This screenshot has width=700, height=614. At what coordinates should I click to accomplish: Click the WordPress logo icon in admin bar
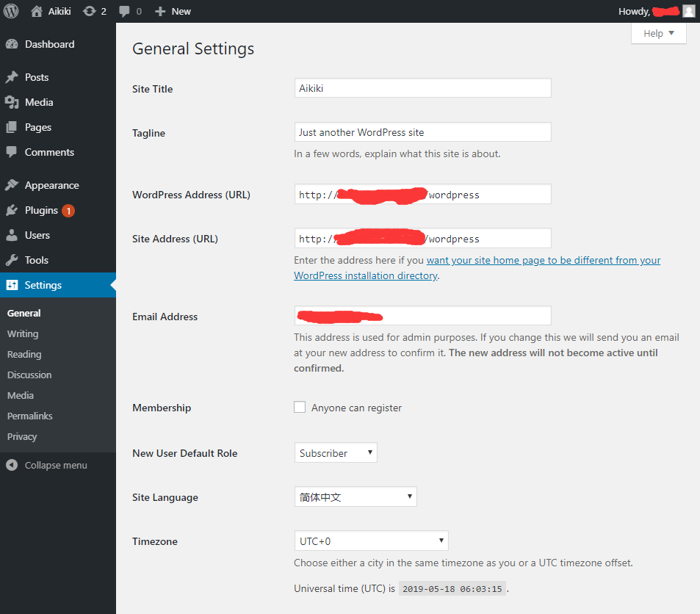[x=11, y=11]
